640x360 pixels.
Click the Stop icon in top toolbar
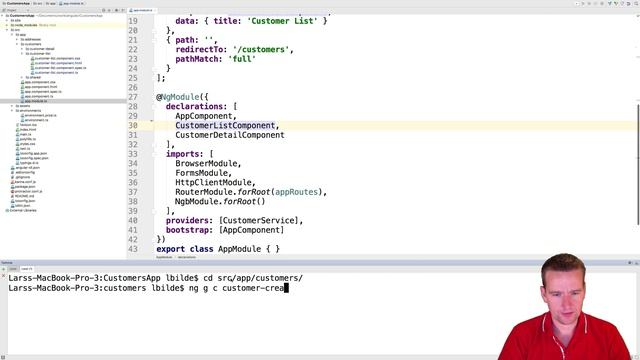pyautogui.click(x=602, y=3)
